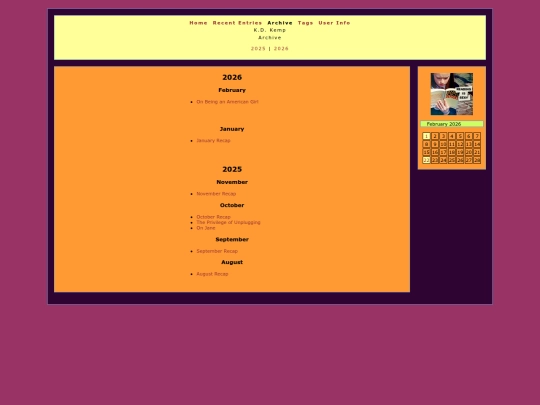Select the Archive navigation item

(x=280, y=23)
